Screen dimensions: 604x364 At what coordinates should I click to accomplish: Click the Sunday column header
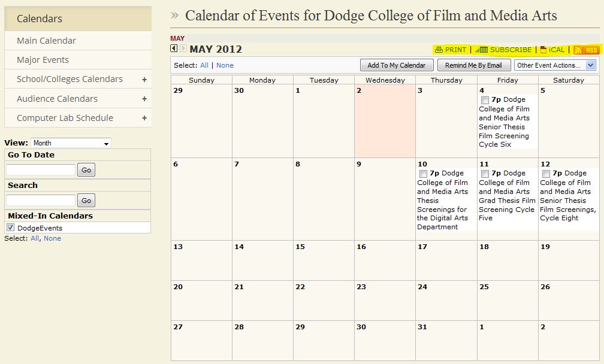tap(201, 80)
